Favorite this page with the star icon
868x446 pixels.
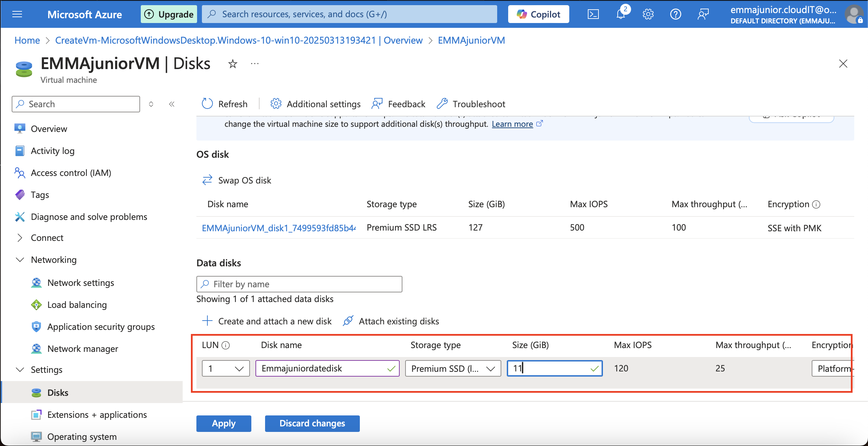pos(233,64)
